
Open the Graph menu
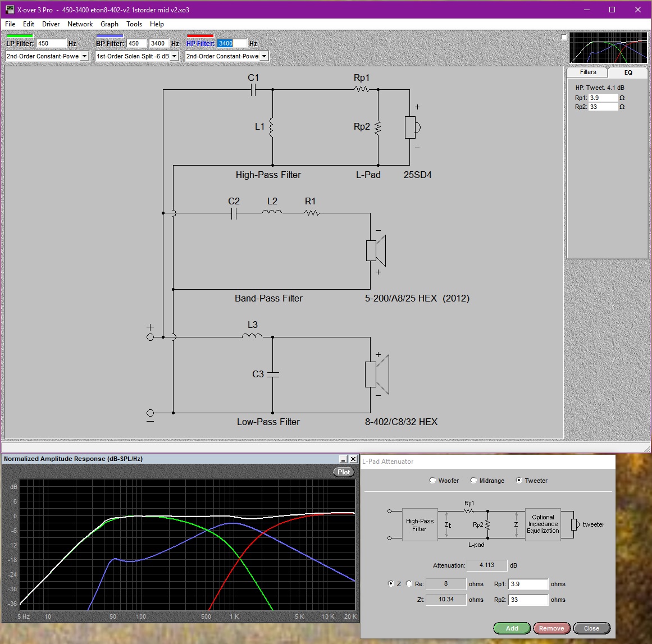tap(110, 24)
